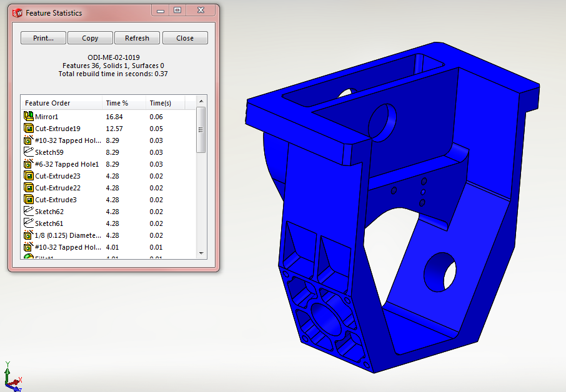The image size is (566, 392).
Task: Click the Copy button
Action: tap(90, 38)
